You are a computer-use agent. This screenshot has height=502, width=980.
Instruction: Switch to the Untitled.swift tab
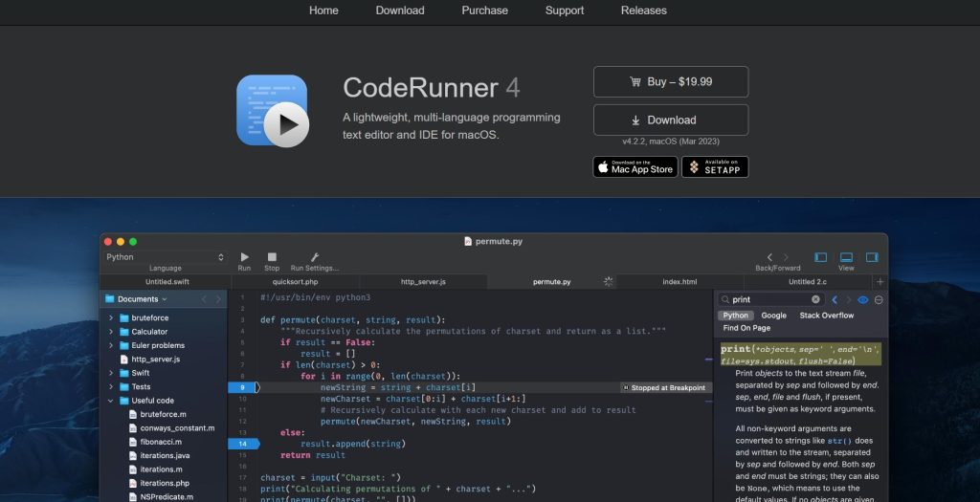(167, 281)
